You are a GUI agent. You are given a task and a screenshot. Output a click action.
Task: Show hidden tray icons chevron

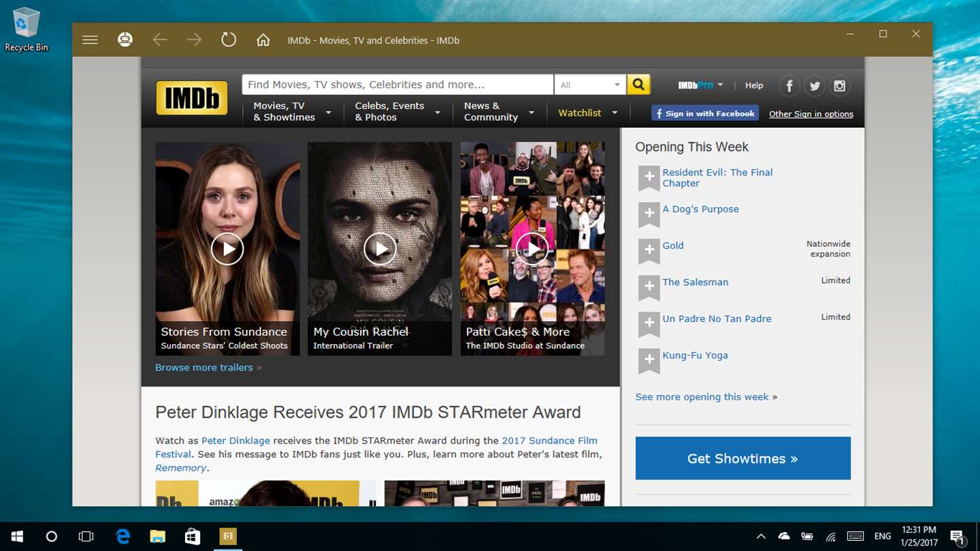coord(761,537)
